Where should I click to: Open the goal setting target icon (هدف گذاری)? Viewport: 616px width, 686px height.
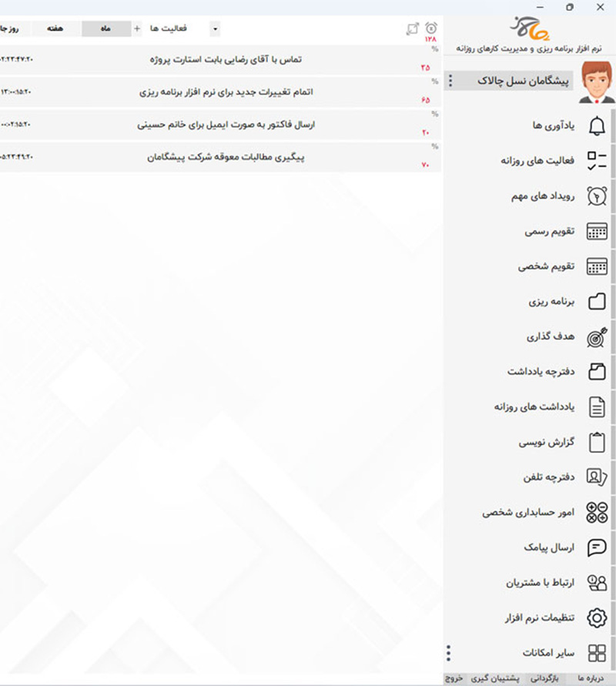pos(597,337)
